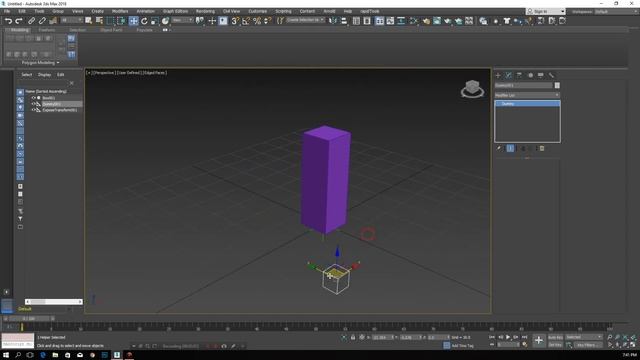
Task: Click the Align tool icon
Action: click(x=344, y=21)
